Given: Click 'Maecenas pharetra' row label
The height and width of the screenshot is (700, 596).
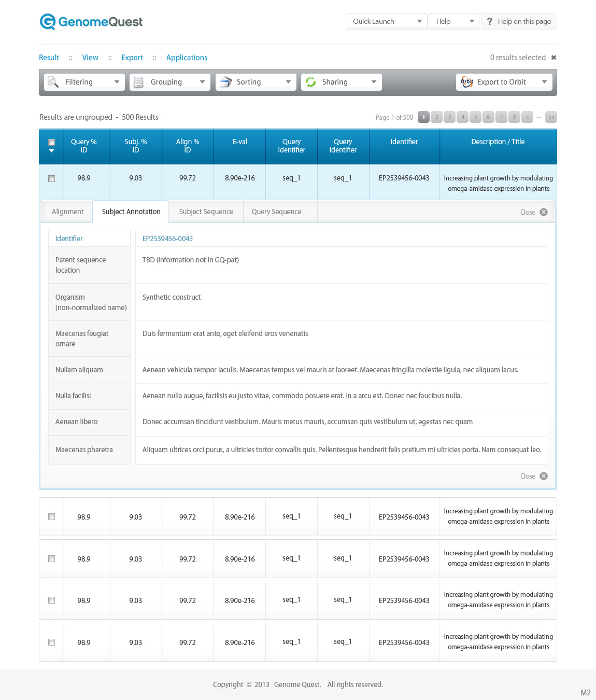Looking at the screenshot, I should (x=84, y=450).
